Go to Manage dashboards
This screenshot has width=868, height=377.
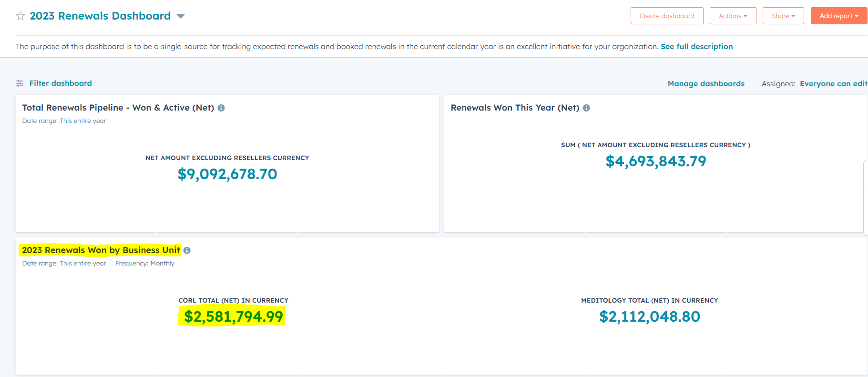pyautogui.click(x=705, y=83)
